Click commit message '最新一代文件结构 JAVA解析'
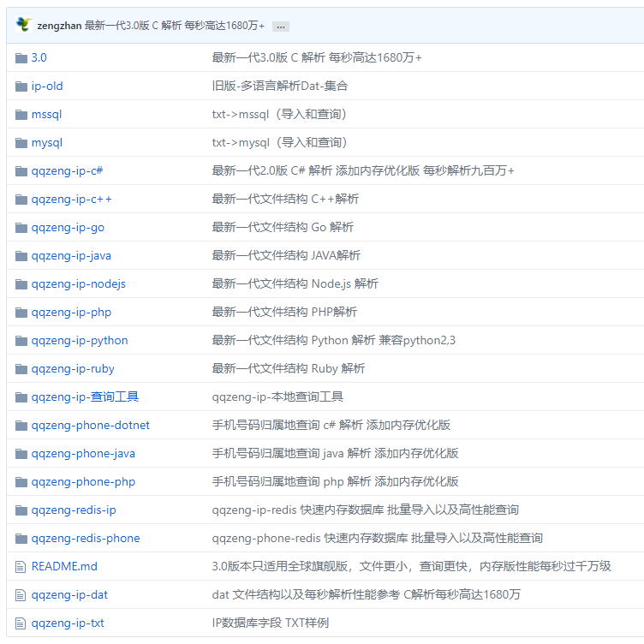This screenshot has width=644, height=644. 286,255
